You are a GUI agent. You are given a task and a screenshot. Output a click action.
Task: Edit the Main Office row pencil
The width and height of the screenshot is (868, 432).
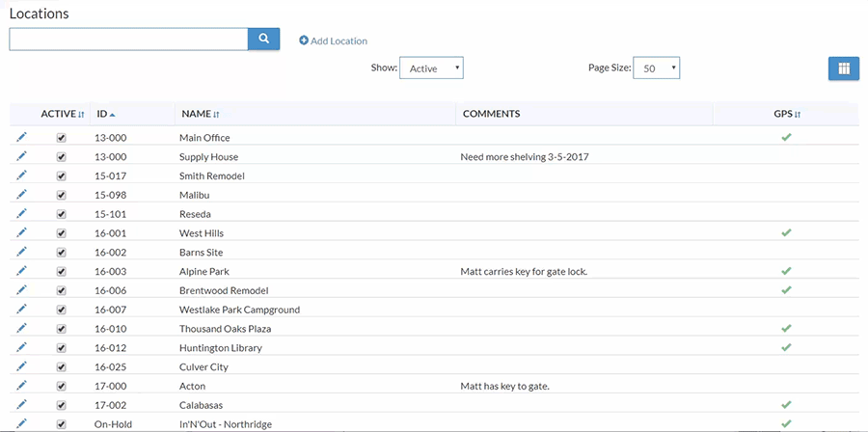(x=21, y=137)
